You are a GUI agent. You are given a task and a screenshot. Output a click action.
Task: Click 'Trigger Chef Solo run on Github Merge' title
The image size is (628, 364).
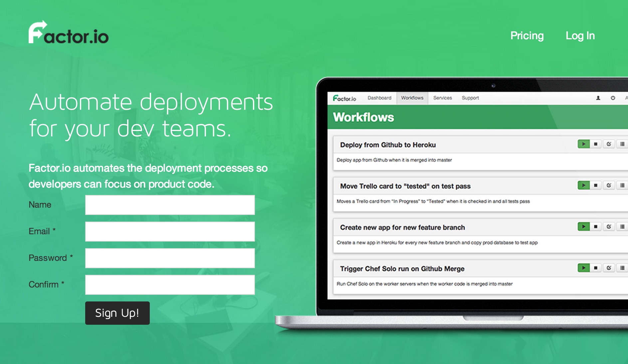coord(402,269)
